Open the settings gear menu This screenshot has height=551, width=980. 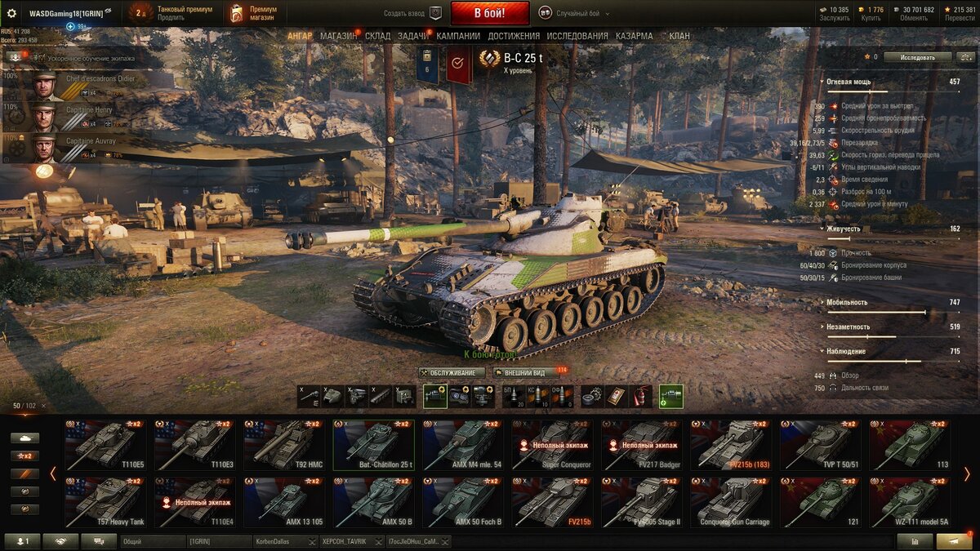click(x=11, y=13)
